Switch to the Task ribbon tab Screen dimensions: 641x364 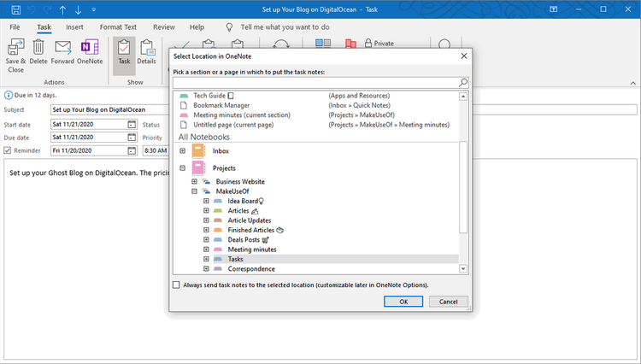tap(44, 27)
